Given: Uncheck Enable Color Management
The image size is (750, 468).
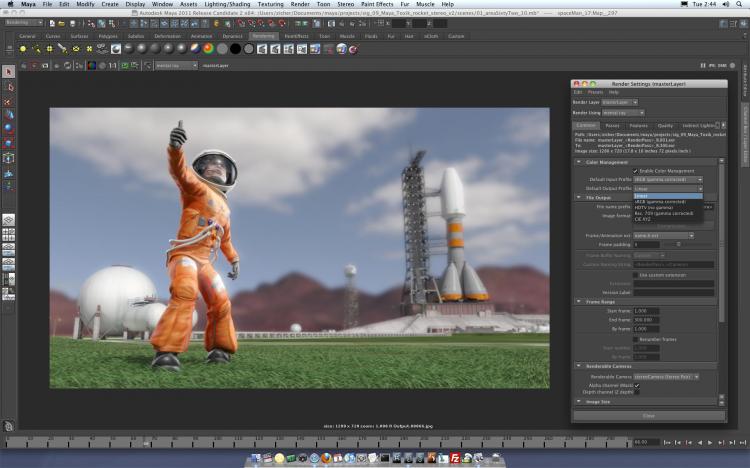Looking at the screenshot, I should click(635, 171).
